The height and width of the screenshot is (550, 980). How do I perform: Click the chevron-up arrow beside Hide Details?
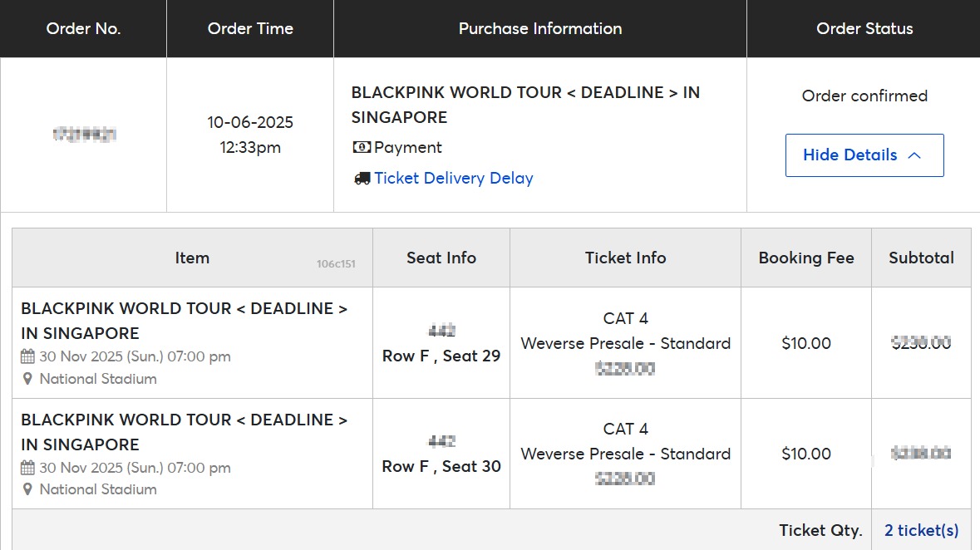(914, 155)
